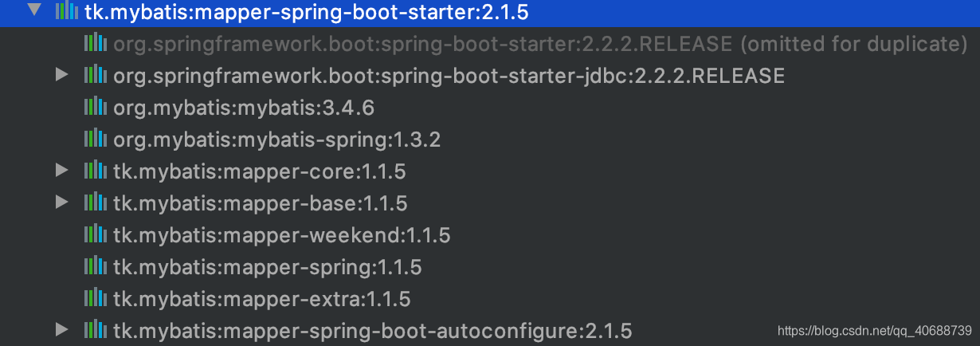Click library icon beside mapper-spring:1.1.5

[x=96, y=266]
